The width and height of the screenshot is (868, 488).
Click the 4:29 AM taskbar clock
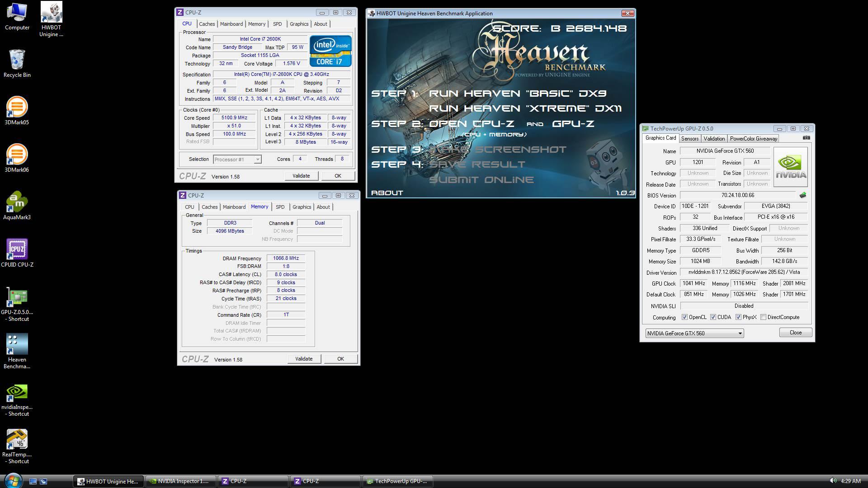(850, 481)
